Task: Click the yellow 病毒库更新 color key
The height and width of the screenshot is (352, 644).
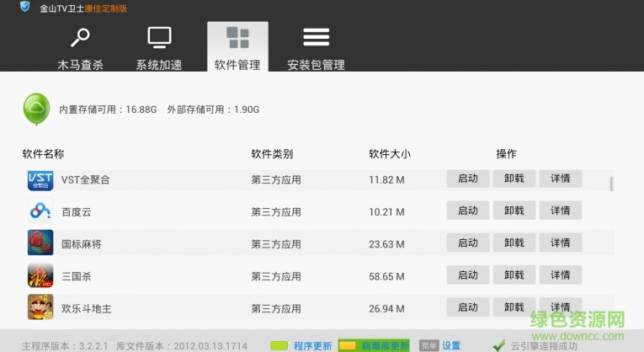Action: (x=348, y=346)
